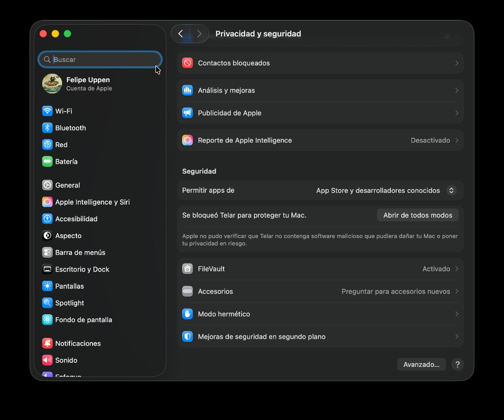Viewport: 504px width, 420px height.
Task: Select Bluetooth label in sidebar
Action: pyautogui.click(x=70, y=128)
